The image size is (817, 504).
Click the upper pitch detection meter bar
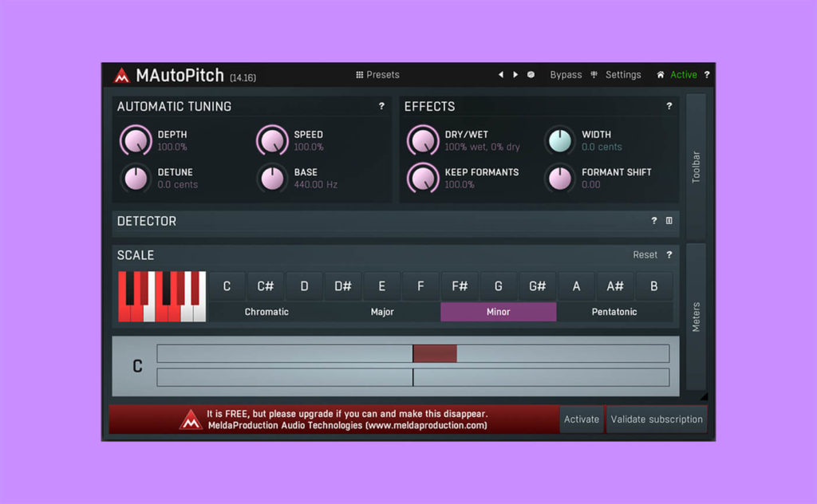413,353
